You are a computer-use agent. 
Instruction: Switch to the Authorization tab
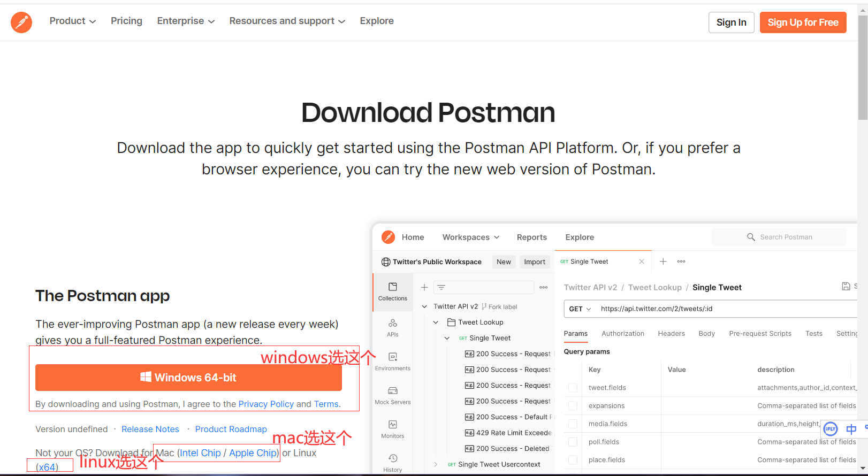click(623, 333)
